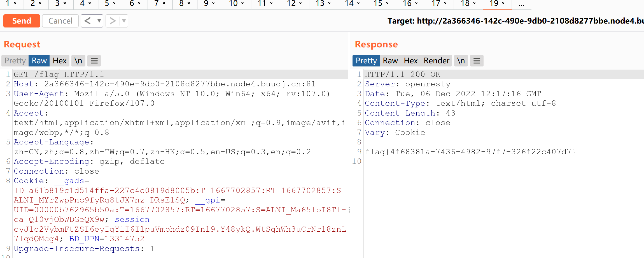Select Repeater tab 5

tap(107, 3)
